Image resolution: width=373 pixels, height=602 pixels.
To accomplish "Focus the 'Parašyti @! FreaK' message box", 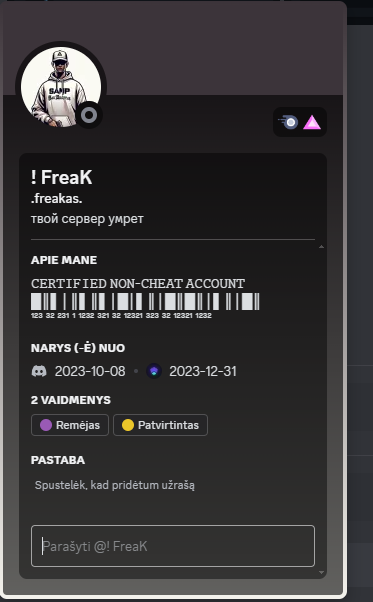I will click(x=173, y=546).
